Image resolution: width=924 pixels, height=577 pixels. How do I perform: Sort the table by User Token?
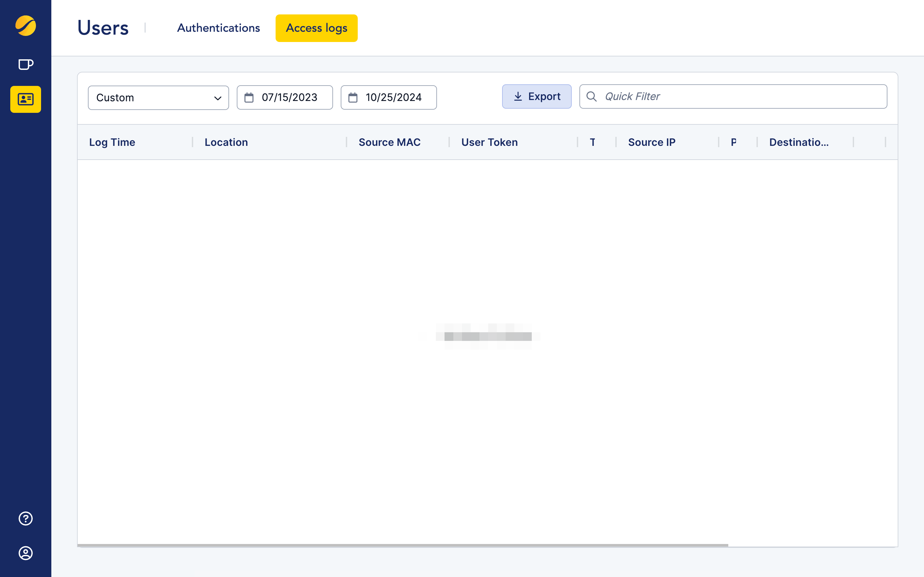click(489, 142)
